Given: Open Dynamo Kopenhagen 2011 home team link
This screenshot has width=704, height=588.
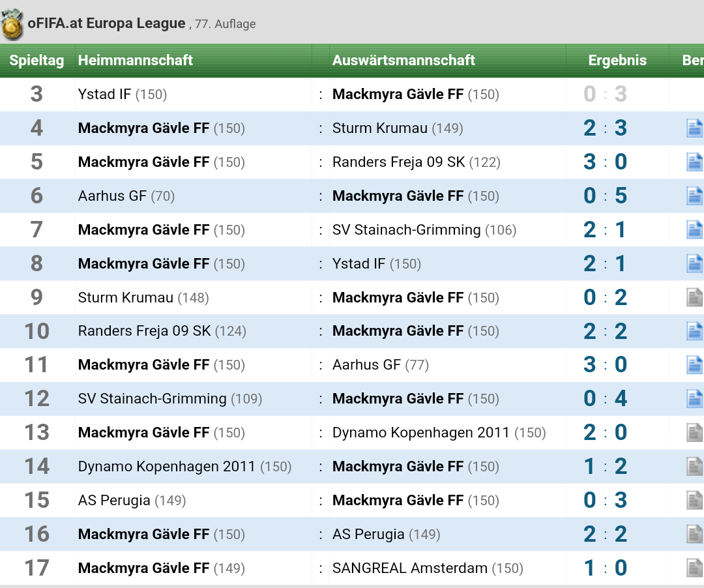Looking at the screenshot, I should [x=166, y=466].
